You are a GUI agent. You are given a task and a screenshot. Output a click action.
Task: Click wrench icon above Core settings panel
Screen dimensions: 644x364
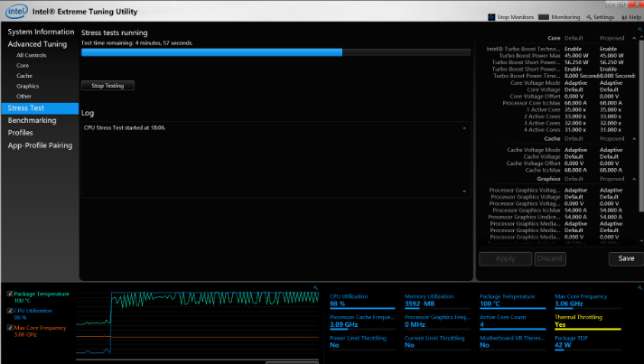point(639,29)
